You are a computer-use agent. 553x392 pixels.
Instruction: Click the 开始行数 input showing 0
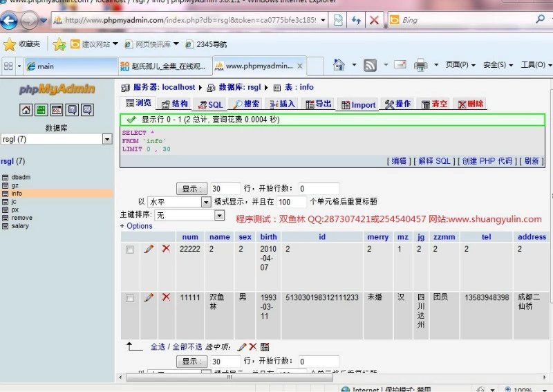319,189
